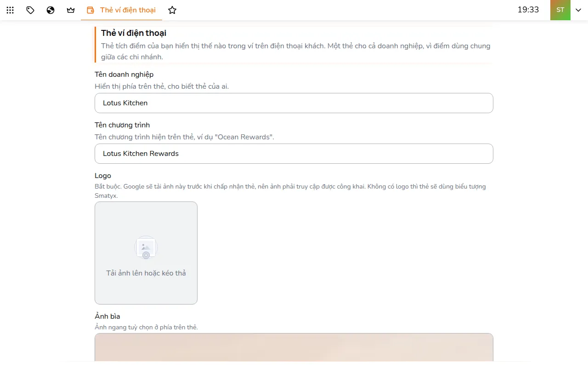Open the apps grid menu
588x368 pixels.
click(x=10, y=10)
